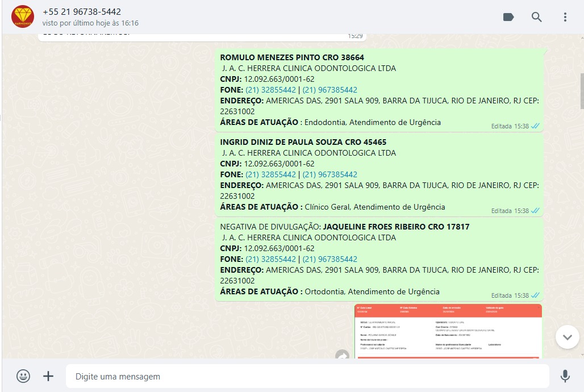This screenshot has width=584, height=392.
Task: Click 'Editada 15:38' on Romulo message
Action: click(510, 126)
